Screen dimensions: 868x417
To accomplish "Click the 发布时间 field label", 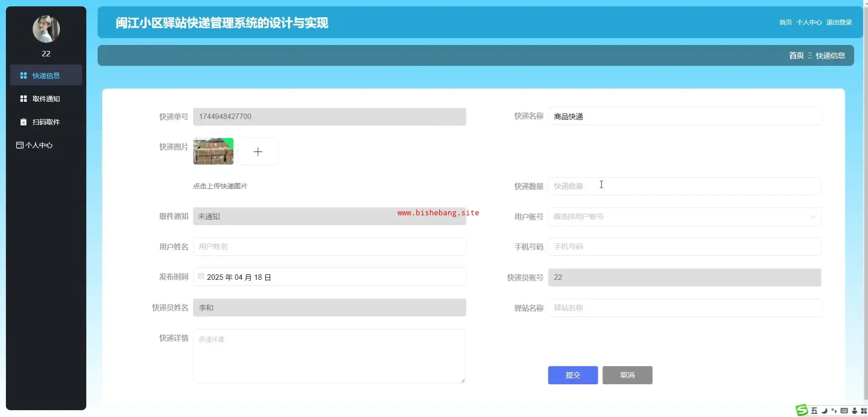I will [173, 277].
